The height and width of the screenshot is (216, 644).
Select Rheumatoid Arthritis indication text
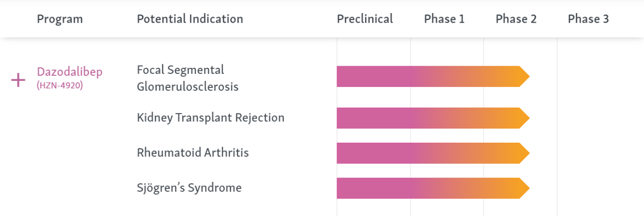pyautogui.click(x=193, y=153)
